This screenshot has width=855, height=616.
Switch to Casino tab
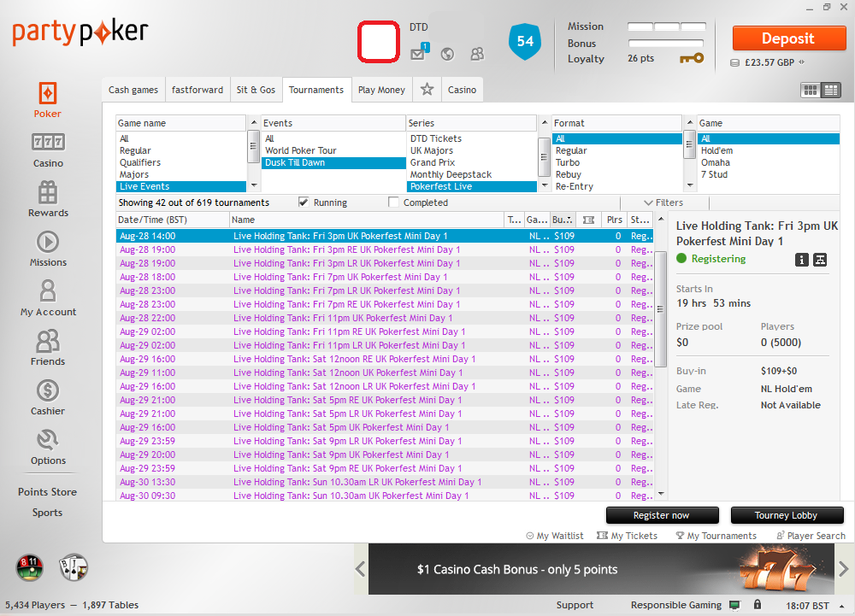[x=462, y=90]
